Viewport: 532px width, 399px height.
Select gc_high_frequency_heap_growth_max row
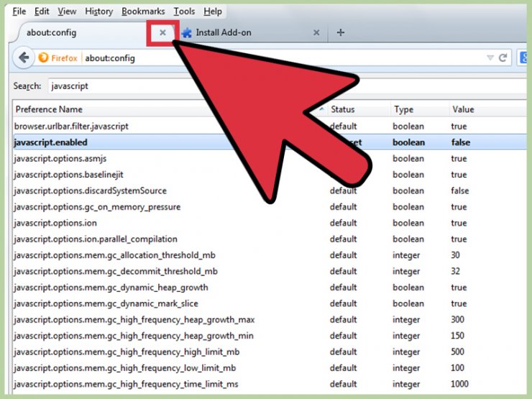(270, 320)
